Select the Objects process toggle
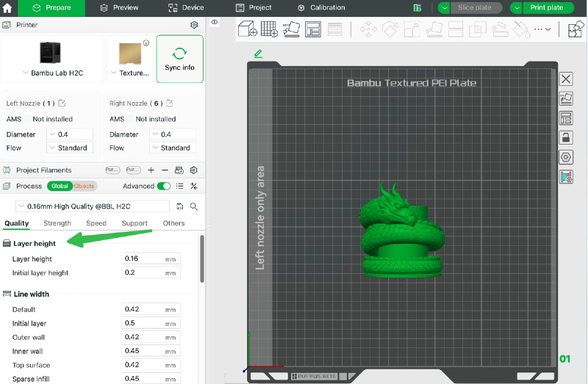588x384 pixels. tap(84, 186)
